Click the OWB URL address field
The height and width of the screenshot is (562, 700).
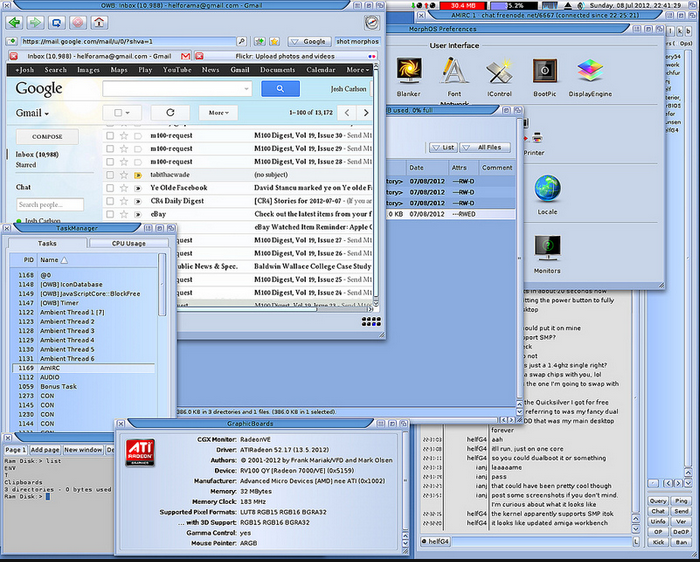pyautogui.click(x=129, y=42)
